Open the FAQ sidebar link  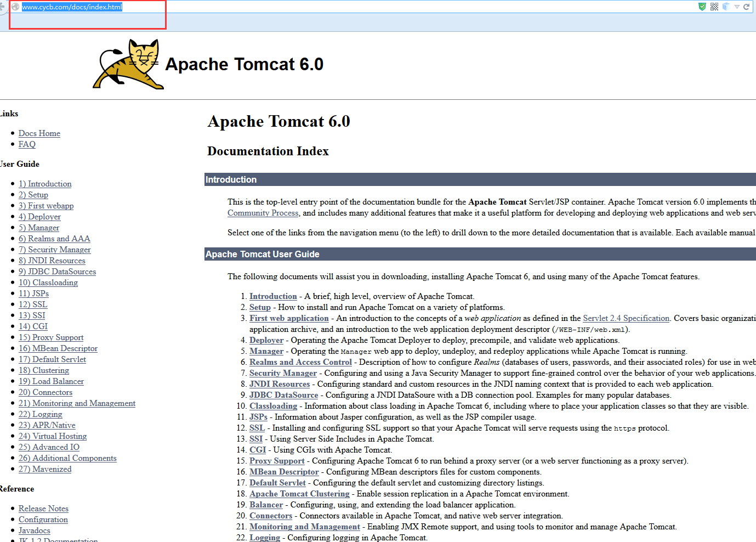[x=27, y=144]
